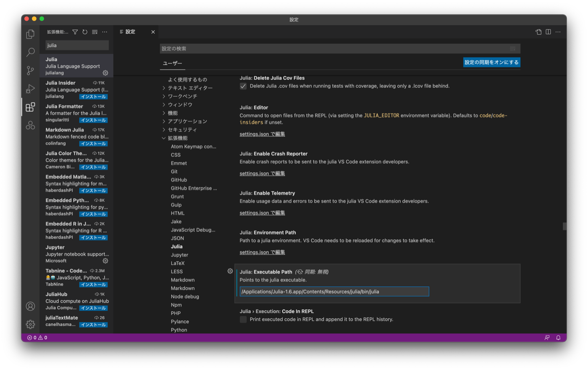Turn on settings sync button
Viewport: 588px width, 370px height.
coord(491,62)
